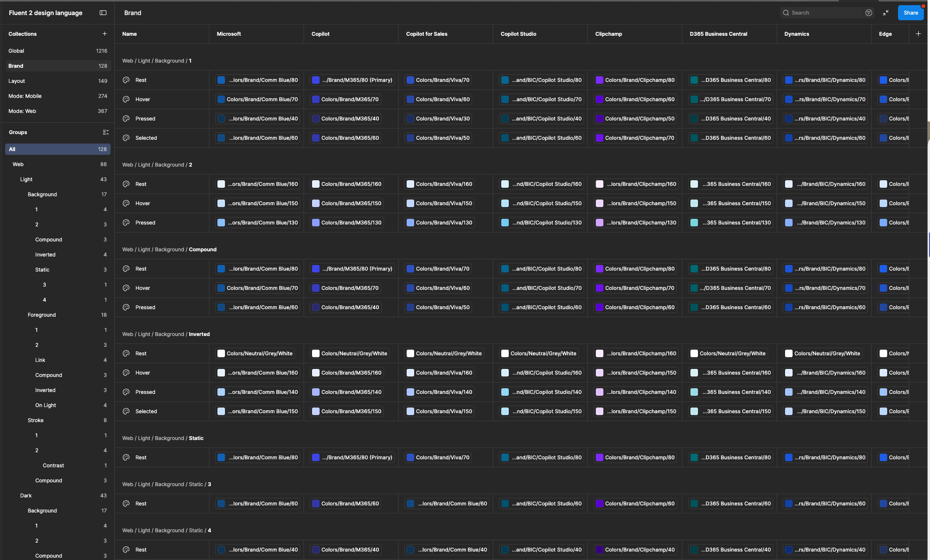Viewport: 930px width, 560px height.
Task: Click color icon of Compound Pressed row
Action: tap(126, 307)
